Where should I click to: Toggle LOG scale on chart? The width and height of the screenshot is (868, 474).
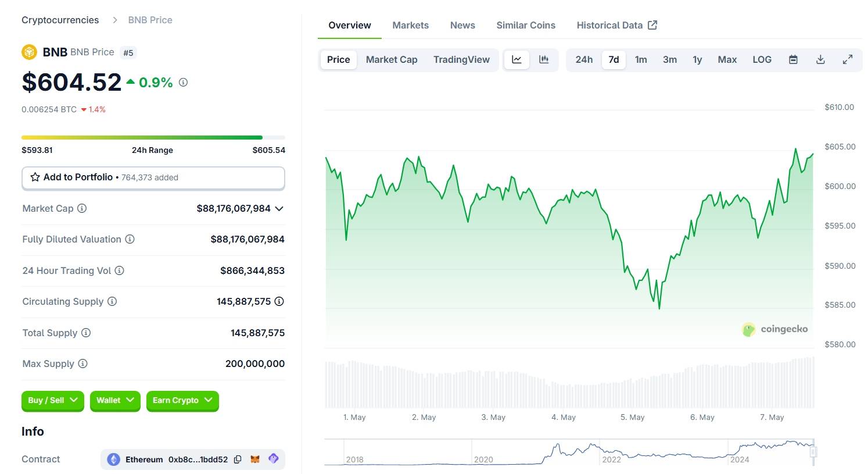point(762,59)
